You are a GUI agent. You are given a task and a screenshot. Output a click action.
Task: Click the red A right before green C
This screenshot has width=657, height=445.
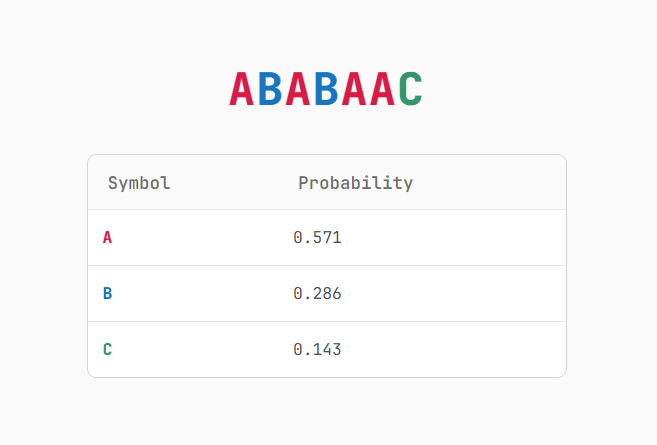(x=382, y=89)
